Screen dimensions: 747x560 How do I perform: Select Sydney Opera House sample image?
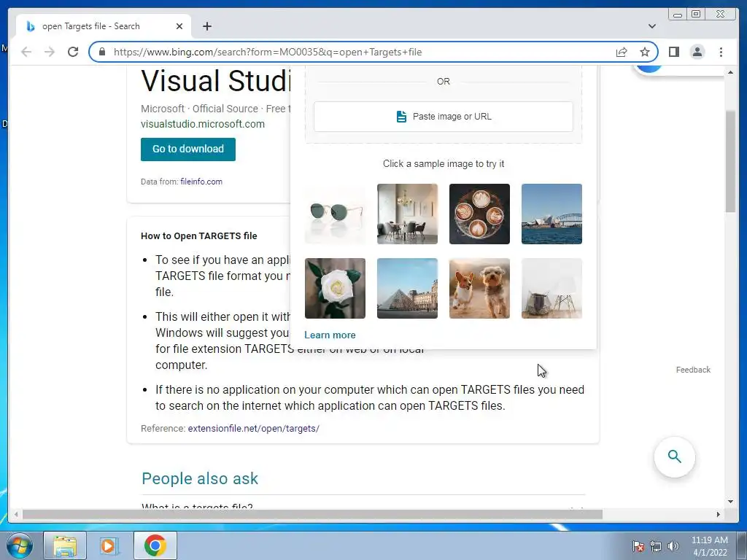pyautogui.click(x=551, y=214)
